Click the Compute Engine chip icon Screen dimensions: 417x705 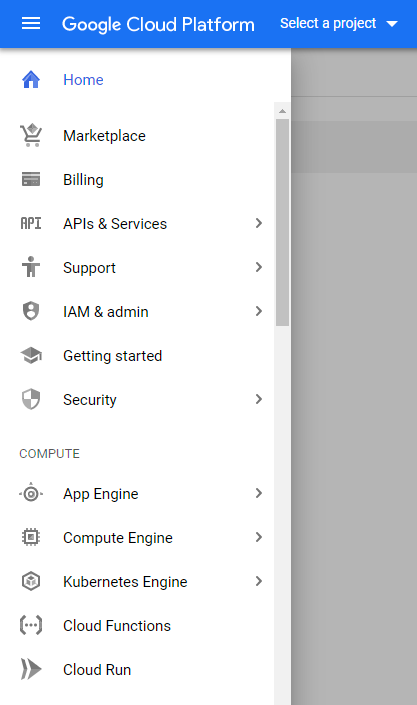click(31, 537)
